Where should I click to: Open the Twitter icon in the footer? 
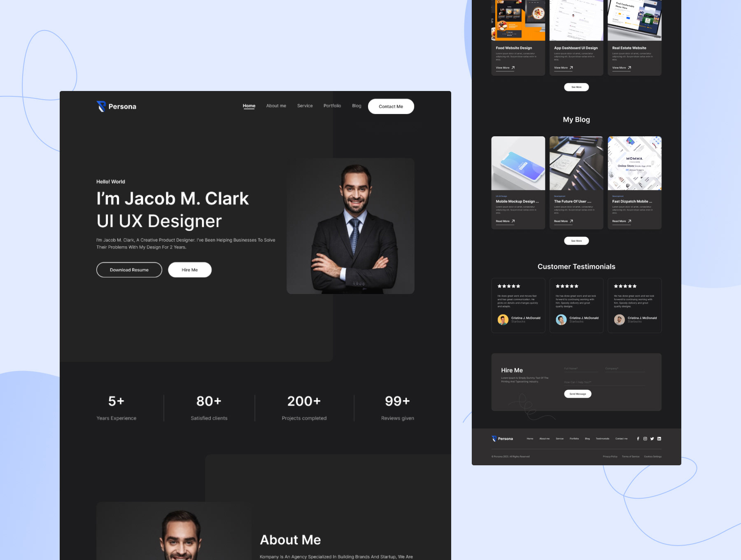point(652,439)
